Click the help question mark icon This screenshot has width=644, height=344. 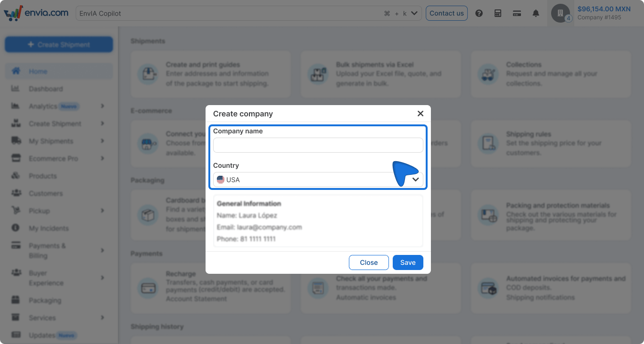coord(479,13)
